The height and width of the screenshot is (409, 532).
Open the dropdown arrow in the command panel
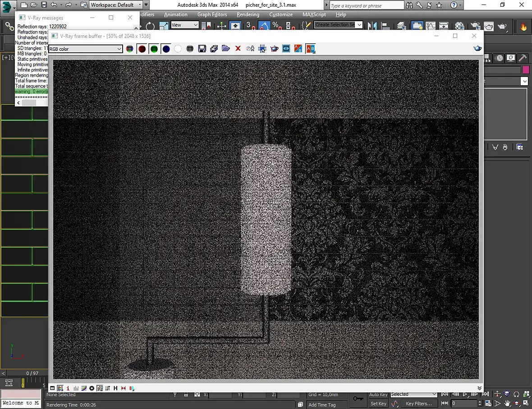pos(524,81)
